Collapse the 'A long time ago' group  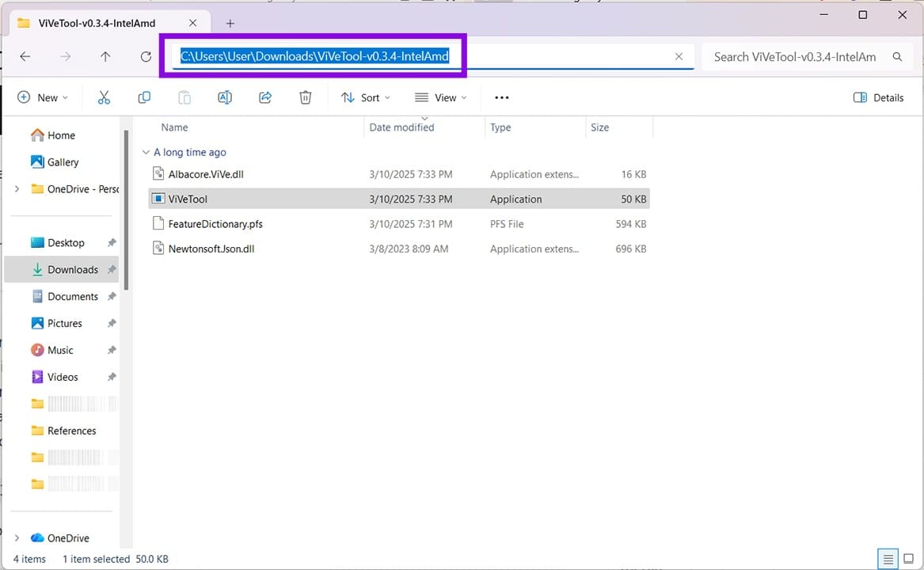146,152
